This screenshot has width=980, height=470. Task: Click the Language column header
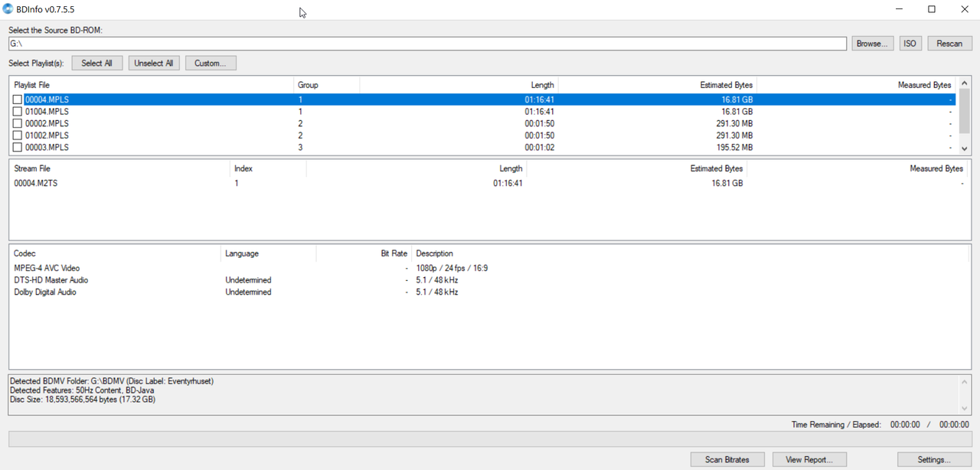click(x=269, y=253)
